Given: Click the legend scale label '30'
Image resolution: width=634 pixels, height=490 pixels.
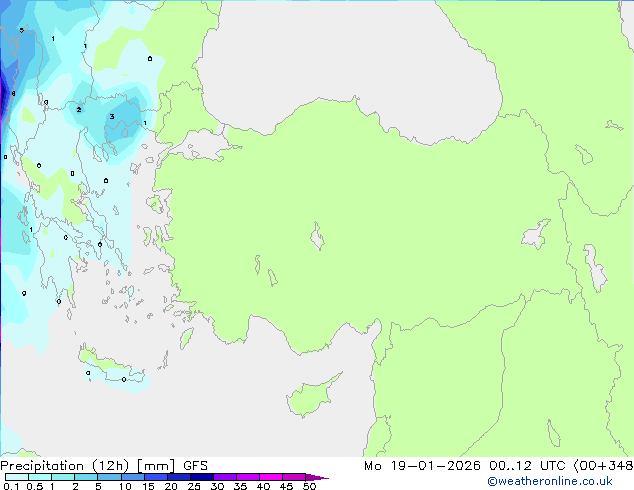Looking at the screenshot, I should 217,486.
